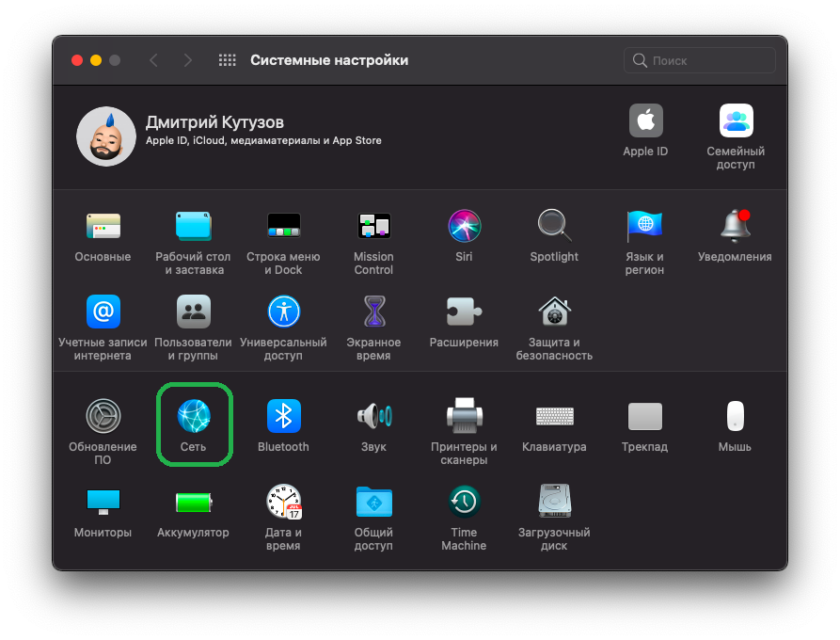Show all preferences grid button
Image resolution: width=840 pixels, height=640 pixels.
[x=227, y=60]
